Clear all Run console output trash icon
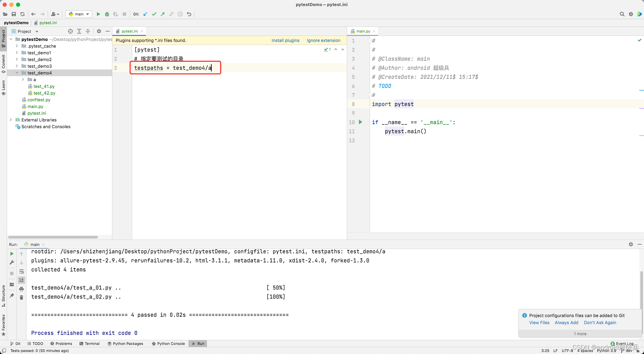The image size is (644, 354). pos(21,298)
